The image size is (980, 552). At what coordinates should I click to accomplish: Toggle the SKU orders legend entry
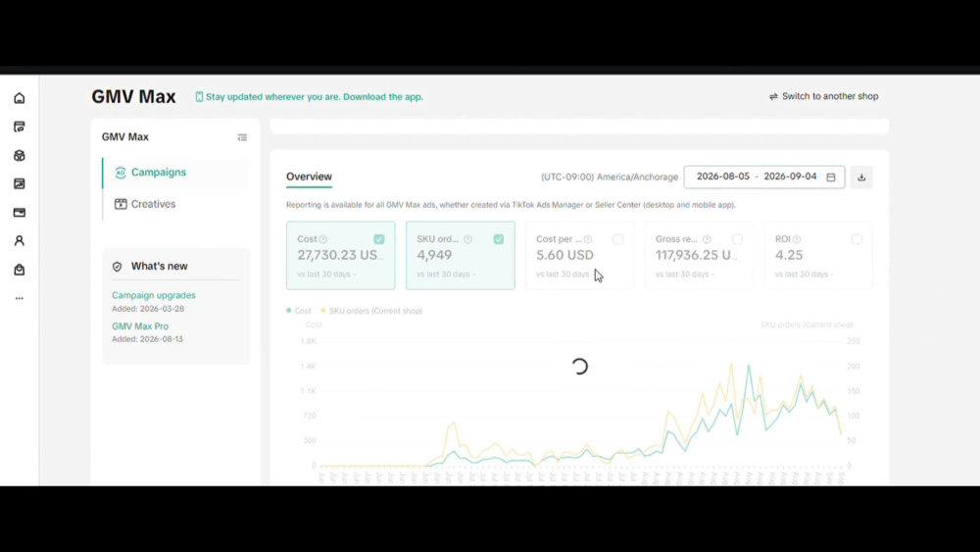[x=371, y=311]
